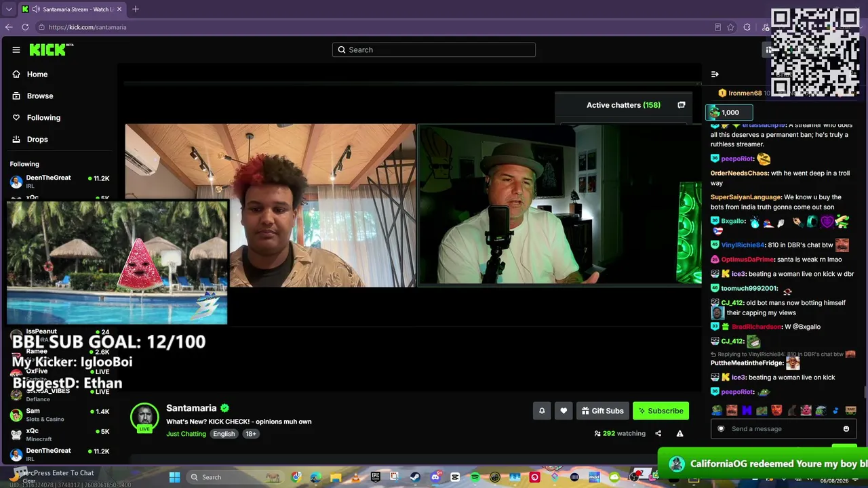The height and width of the screenshot is (488, 868).
Task: Subscribe to Santamaria's channel
Action: tap(660, 411)
